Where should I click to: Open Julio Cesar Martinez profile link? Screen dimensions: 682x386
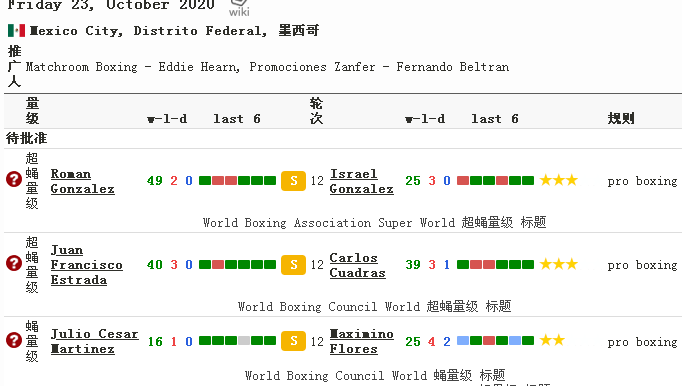pos(94,341)
